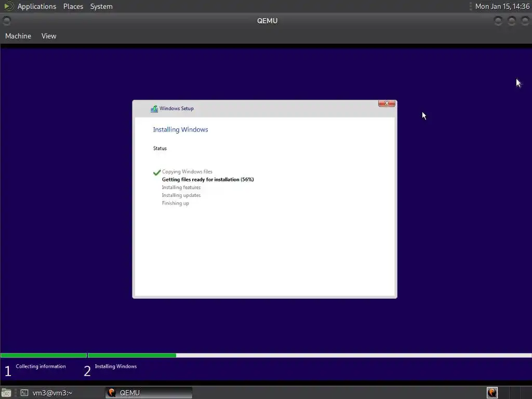Click the show desktop icon in bottom panel
The image size is (532, 399).
[x=6, y=393]
